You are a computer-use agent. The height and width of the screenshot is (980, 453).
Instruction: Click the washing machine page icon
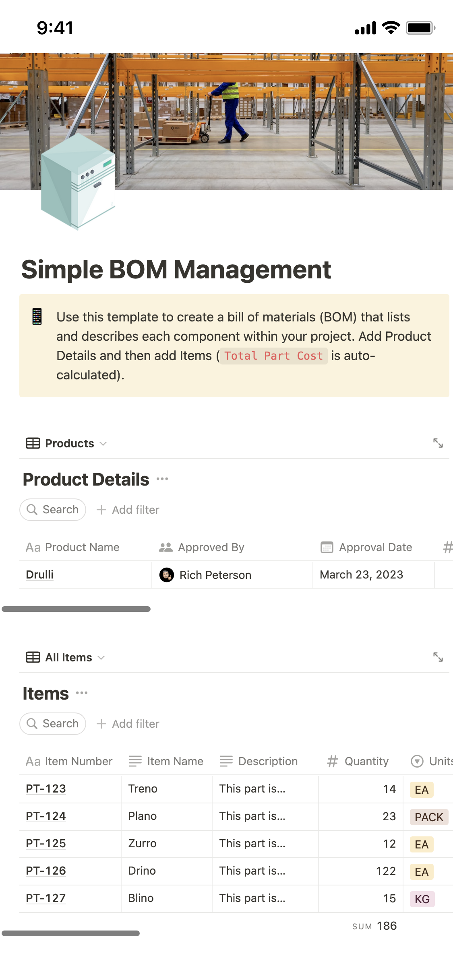(78, 181)
